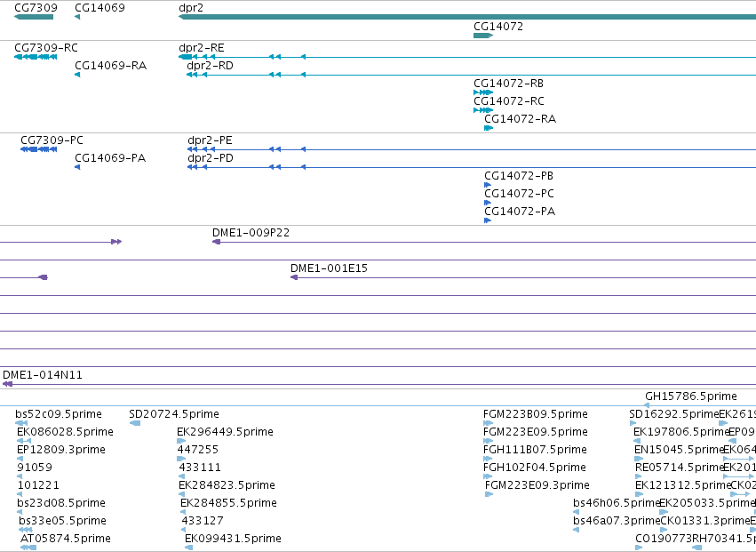
Task: Select the 433111 feature label
Action: (200, 468)
